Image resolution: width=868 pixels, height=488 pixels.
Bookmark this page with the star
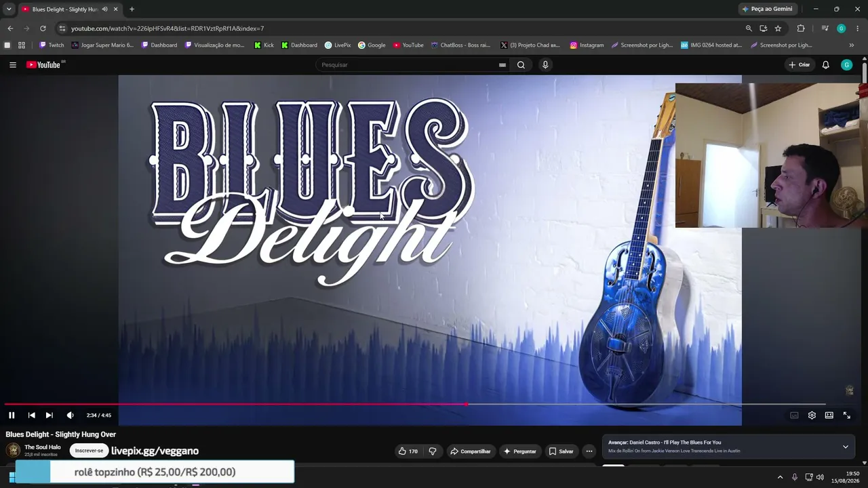coord(778,28)
